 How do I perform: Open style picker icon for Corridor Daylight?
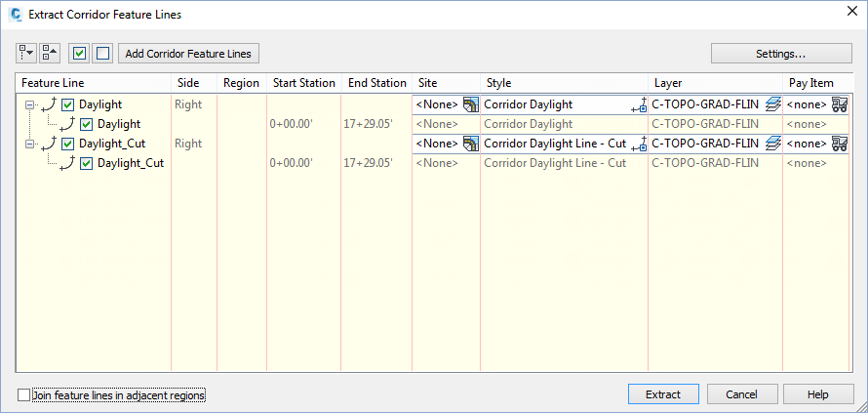640,104
